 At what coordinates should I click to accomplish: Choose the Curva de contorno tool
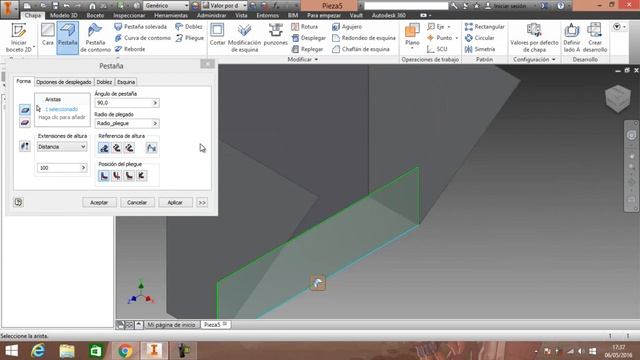[142, 38]
